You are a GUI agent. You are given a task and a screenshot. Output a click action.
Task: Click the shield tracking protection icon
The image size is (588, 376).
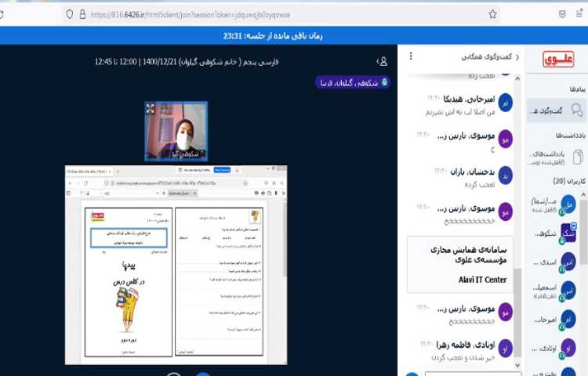click(x=69, y=14)
